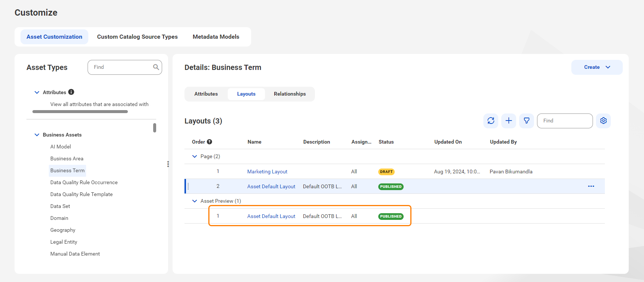This screenshot has height=282, width=644.
Task: Select Manual Data Element asset type
Action: point(75,254)
